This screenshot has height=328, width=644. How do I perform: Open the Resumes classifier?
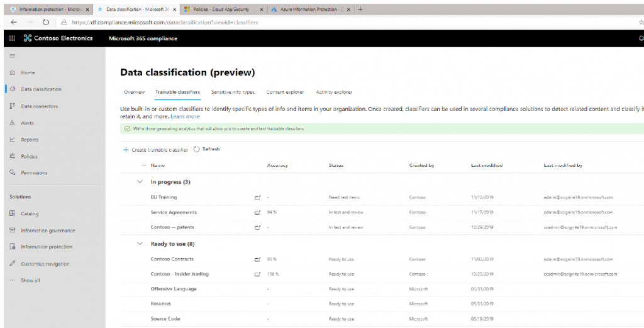[x=160, y=303]
